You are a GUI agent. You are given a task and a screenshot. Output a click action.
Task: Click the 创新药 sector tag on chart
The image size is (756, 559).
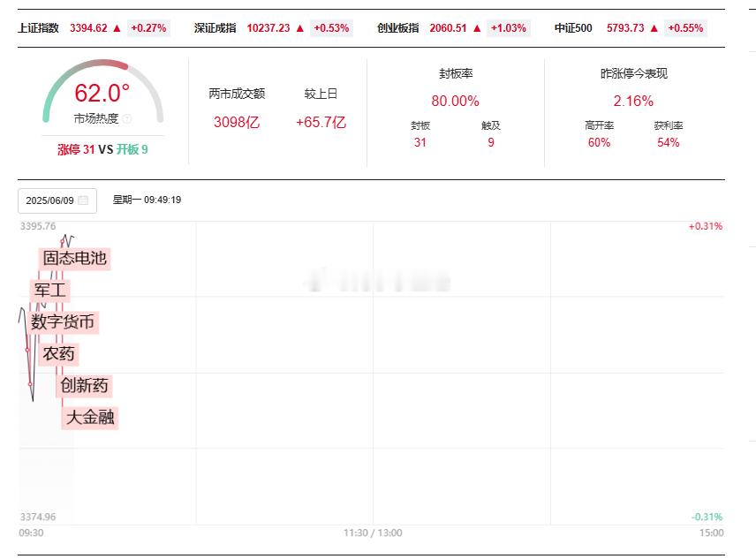click(x=84, y=386)
